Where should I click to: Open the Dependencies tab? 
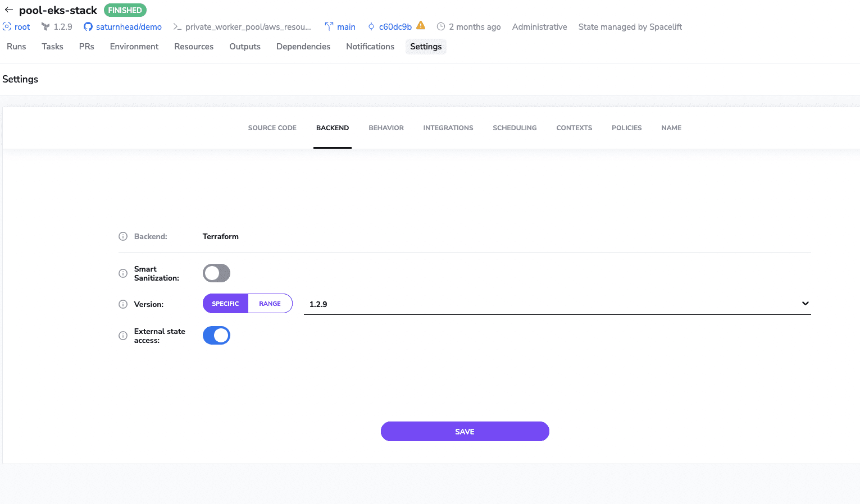click(x=303, y=47)
